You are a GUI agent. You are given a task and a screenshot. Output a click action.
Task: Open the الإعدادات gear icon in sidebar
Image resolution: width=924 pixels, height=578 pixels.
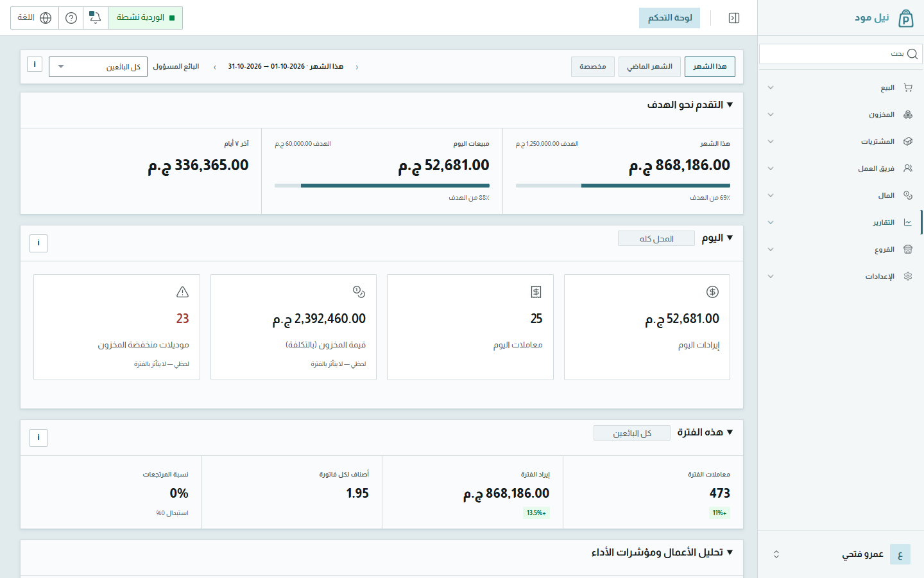click(x=908, y=276)
